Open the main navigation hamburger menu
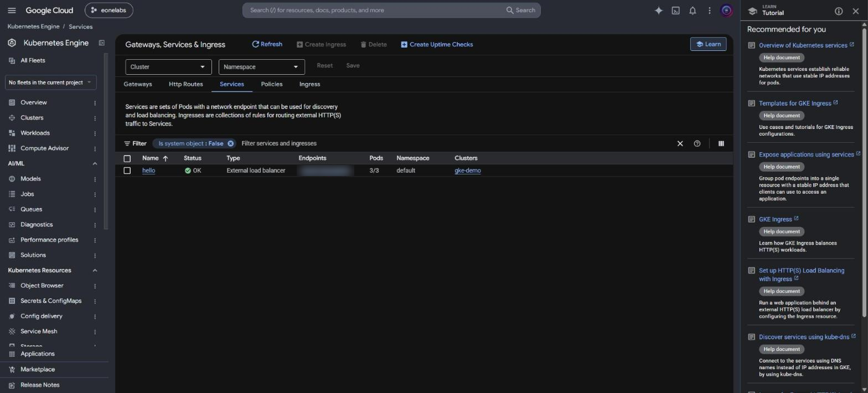Image resolution: width=868 pixels, height=393 pixels. tap(12, 11)
